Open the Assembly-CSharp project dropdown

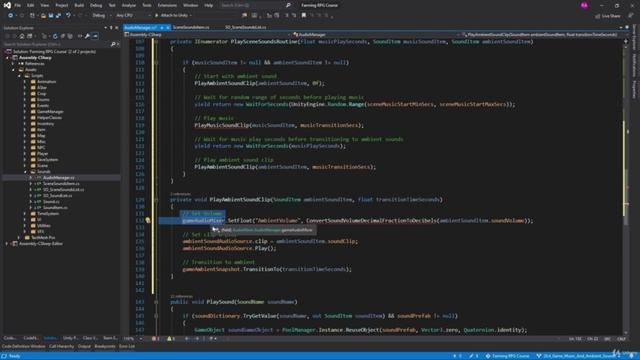(x=207, y=35)
